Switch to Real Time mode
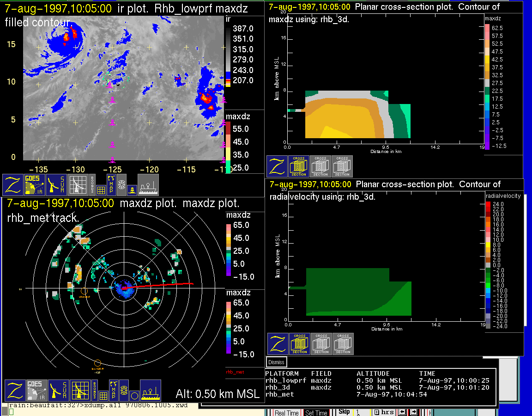Viewport: 532px width, 416px height. [286, 413]
